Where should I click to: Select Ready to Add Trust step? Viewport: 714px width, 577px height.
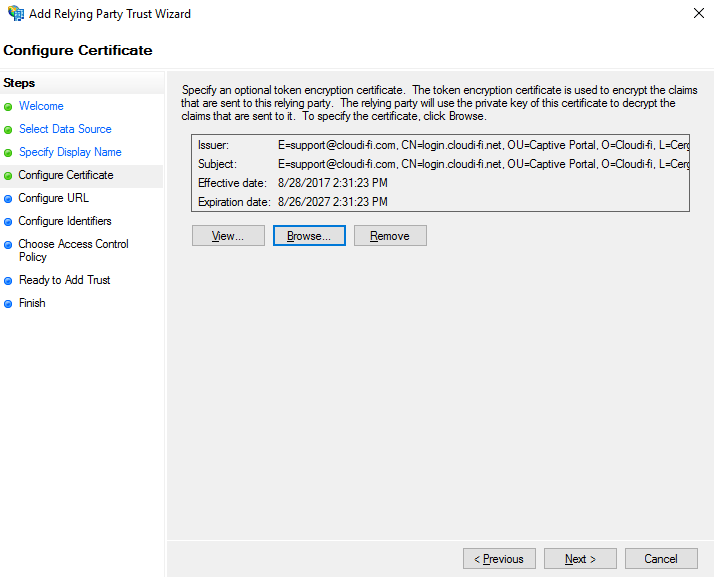click(x=64, y=280)
